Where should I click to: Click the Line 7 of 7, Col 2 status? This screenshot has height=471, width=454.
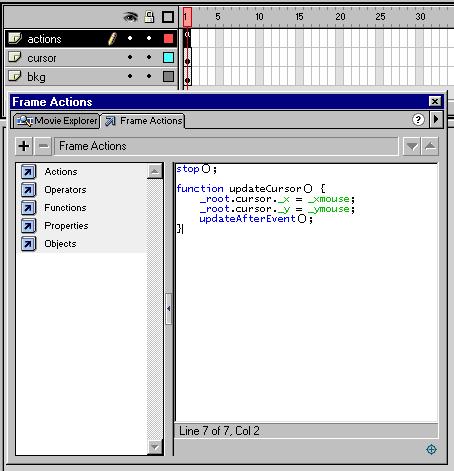click(x=219, y=431)
